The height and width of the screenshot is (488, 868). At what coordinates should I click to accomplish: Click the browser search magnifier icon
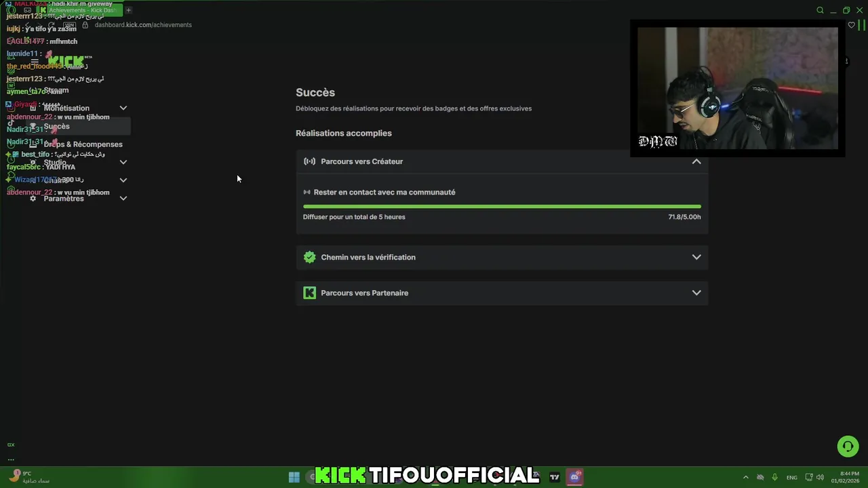pyautogui.click(x=821, y=10)
